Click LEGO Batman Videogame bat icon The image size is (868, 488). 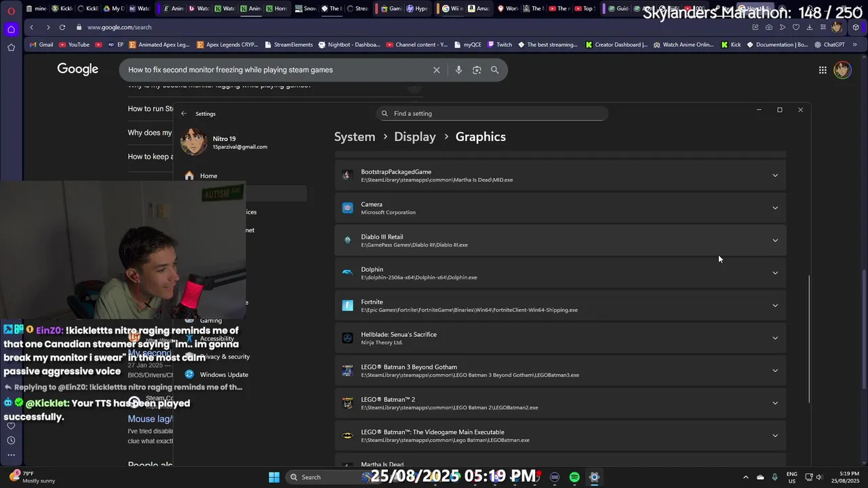(347, 436)
